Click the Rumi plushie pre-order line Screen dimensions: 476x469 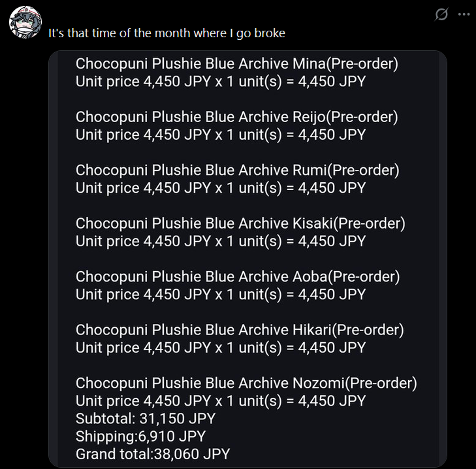pyautogui.click(x=238, y=170)
